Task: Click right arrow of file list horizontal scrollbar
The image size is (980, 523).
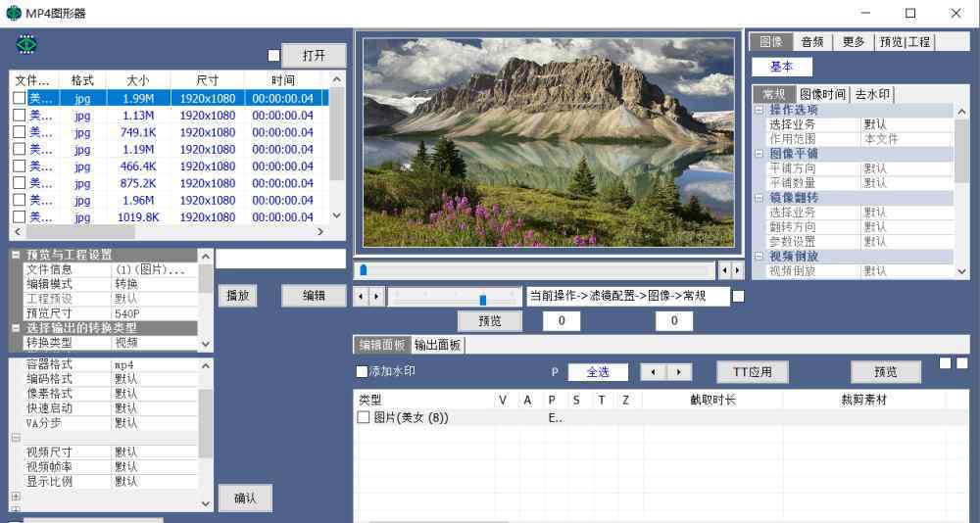Action: [x=320, y=232]
